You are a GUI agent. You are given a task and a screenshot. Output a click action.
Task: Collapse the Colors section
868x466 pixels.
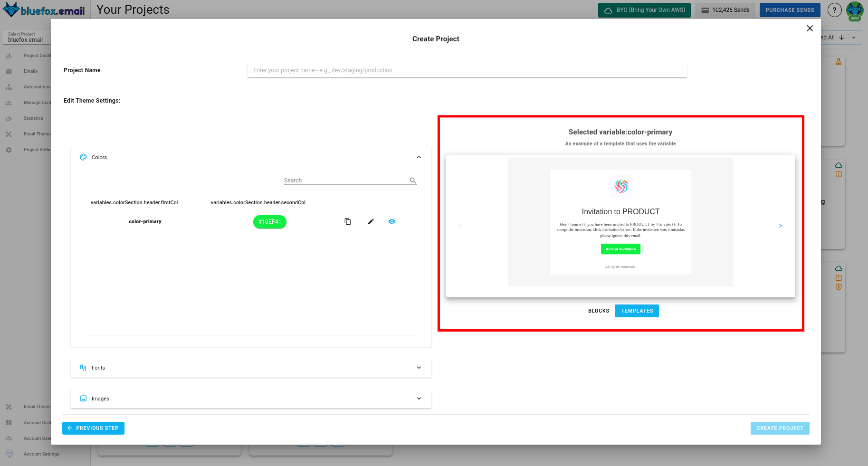pos(419,157)
